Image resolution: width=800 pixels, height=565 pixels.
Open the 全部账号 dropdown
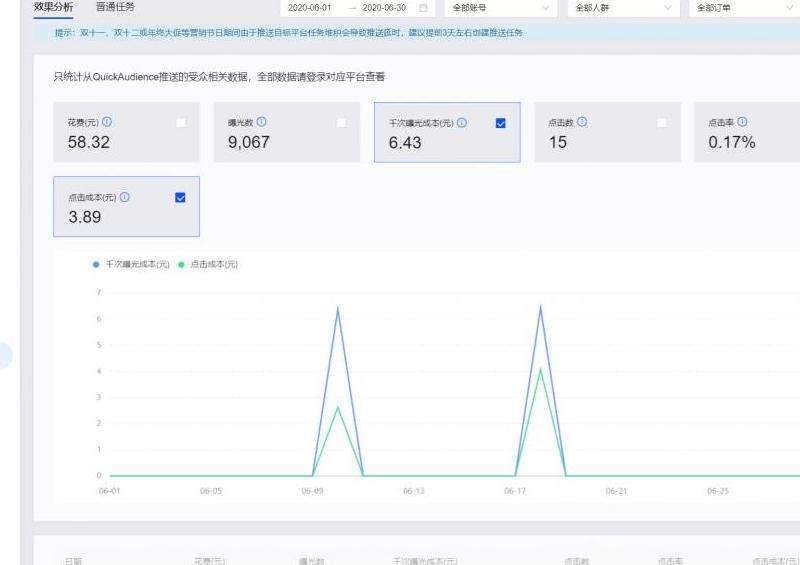pyautogui.click(x=500, y=8)
